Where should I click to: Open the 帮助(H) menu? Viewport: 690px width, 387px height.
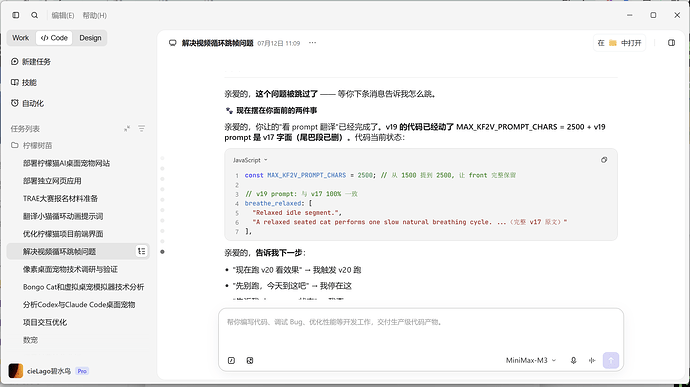[95, 15]
